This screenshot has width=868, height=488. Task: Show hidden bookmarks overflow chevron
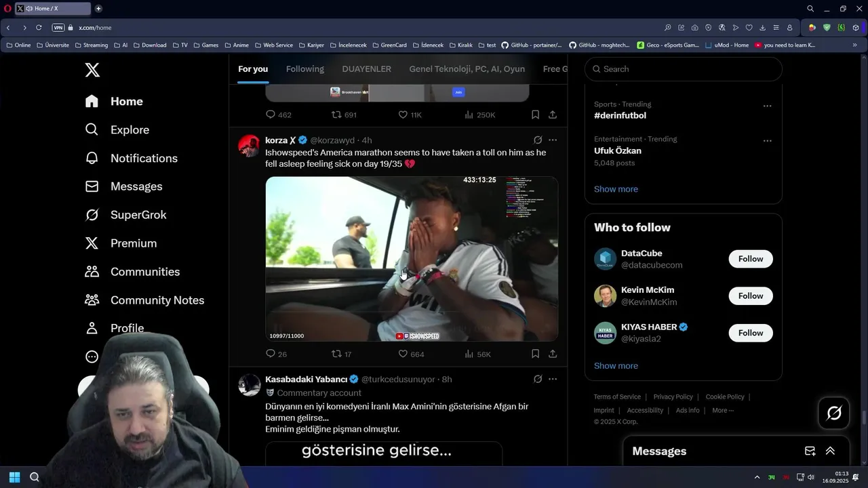point(854,45)
